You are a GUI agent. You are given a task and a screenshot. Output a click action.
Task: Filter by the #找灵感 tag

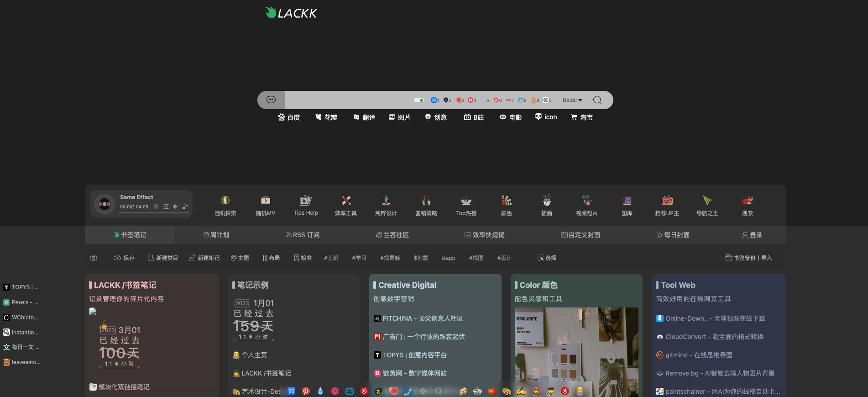tap(390, 258)
